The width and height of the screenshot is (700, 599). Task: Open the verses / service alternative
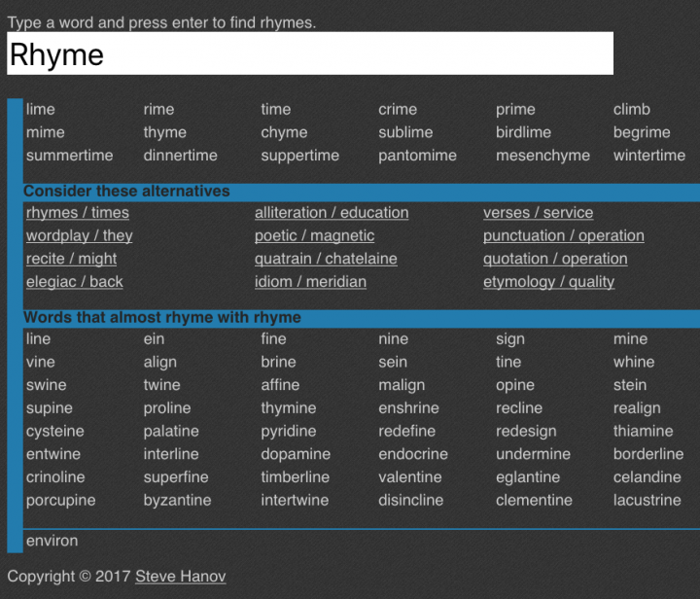[538, 213]
